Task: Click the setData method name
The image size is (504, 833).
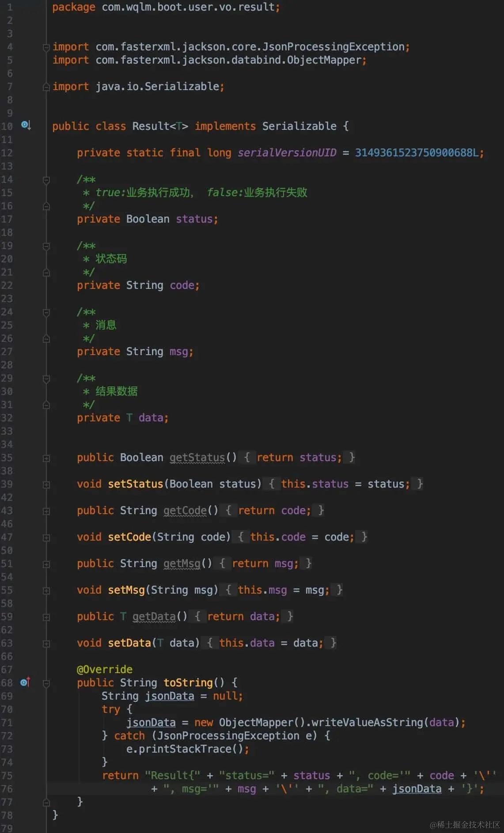Action: point(129,643)
